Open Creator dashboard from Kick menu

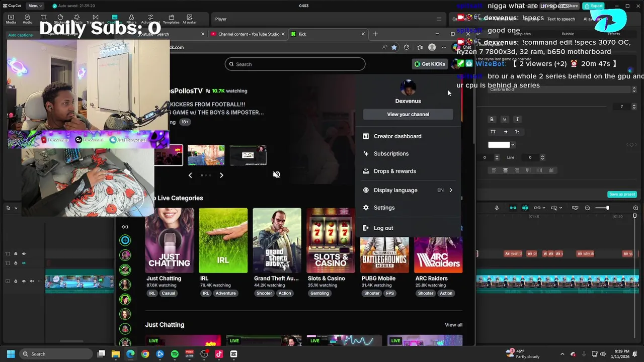[x=408, y=136]
